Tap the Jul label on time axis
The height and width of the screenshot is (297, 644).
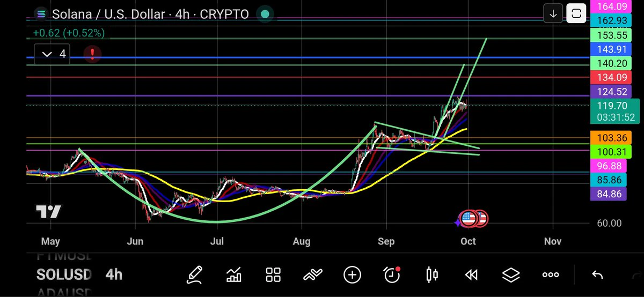tap(216, 241)
